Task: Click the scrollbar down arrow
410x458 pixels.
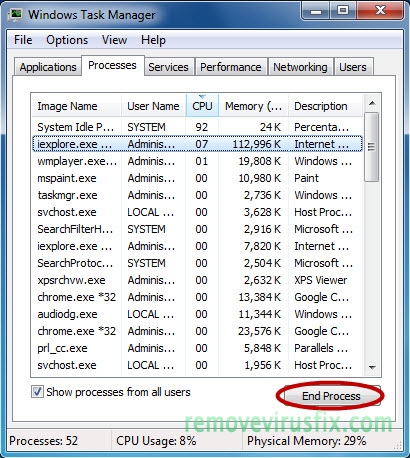Action: click(x=372, y=367)
